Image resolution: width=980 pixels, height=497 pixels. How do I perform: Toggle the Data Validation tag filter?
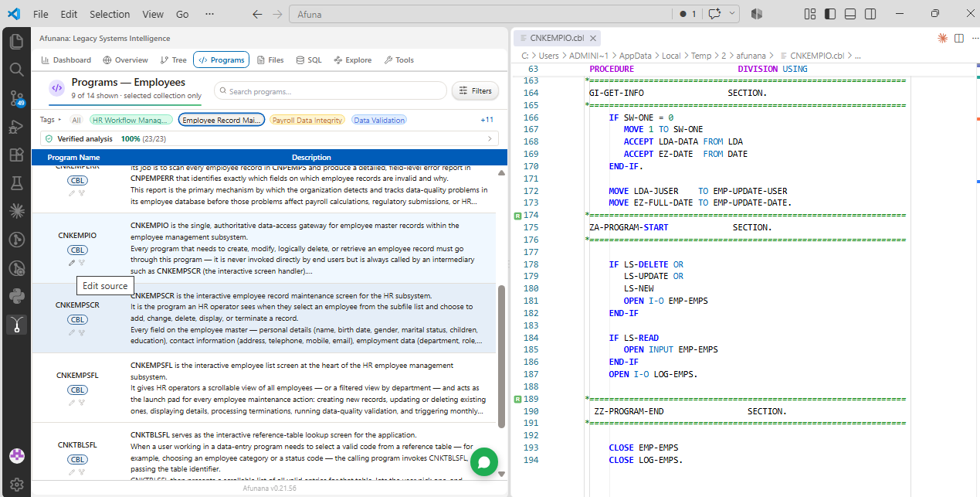tap(379, 120)
